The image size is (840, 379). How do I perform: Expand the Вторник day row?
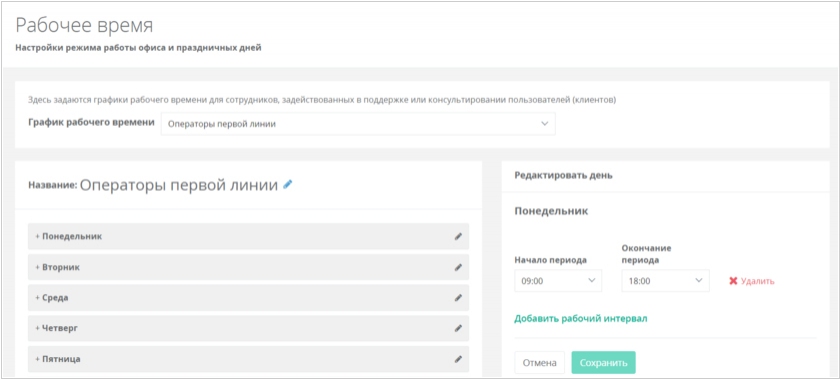[248, 267]
